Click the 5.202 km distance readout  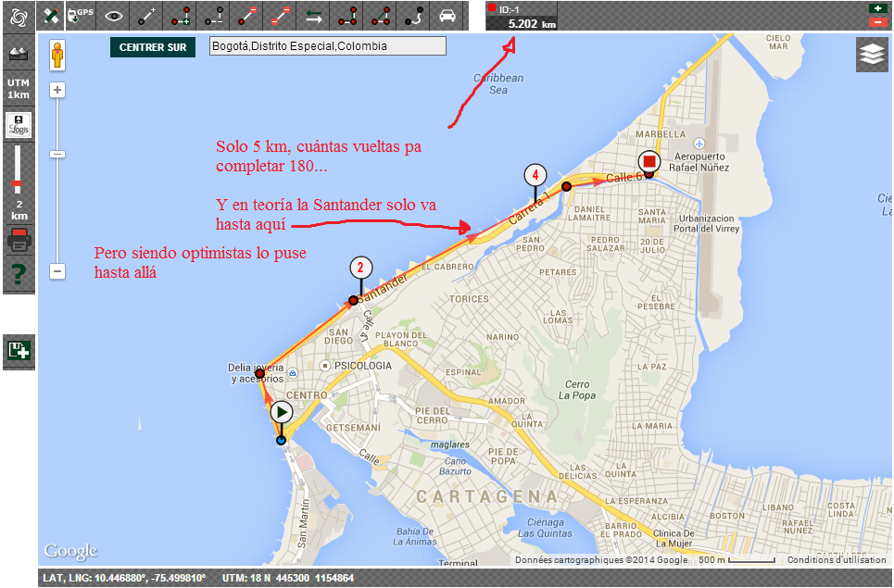click(x=532, y=24)
